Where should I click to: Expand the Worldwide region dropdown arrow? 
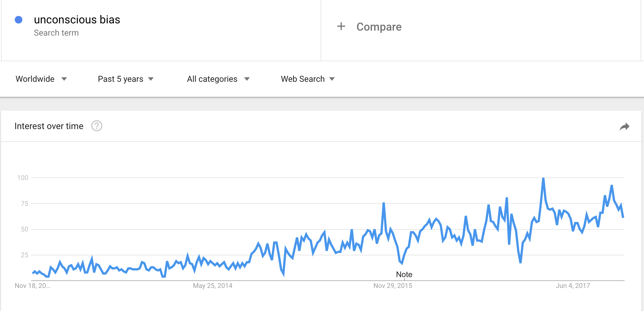[x=64, y=79]
